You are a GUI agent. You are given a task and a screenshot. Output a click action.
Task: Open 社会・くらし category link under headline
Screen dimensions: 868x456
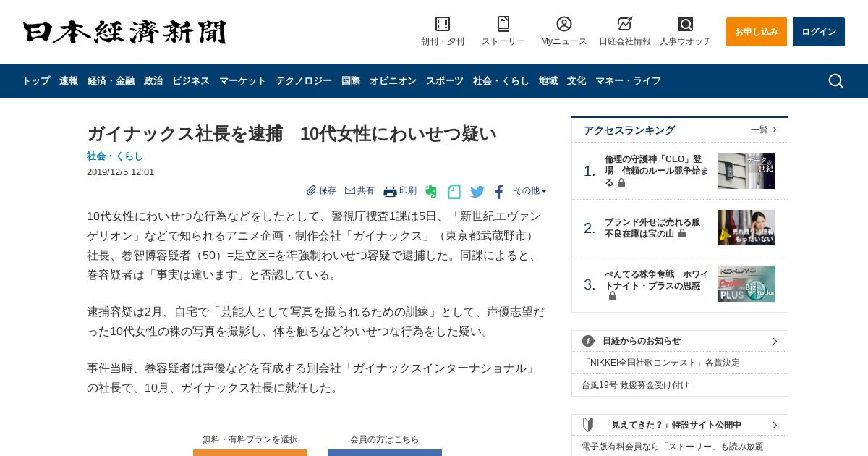115,156
